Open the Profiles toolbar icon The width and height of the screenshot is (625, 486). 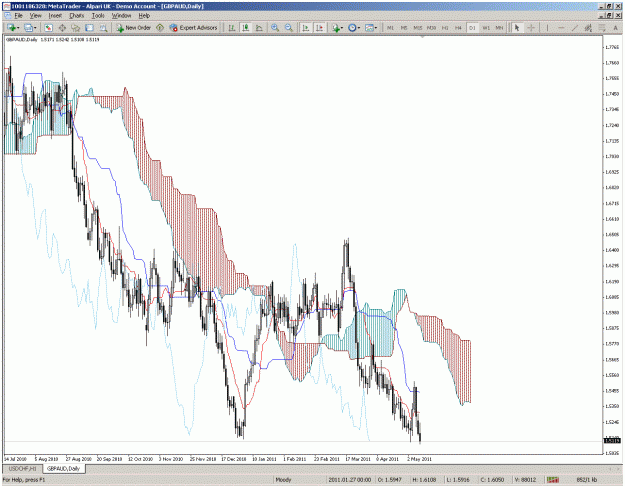(x=28, y=28)
